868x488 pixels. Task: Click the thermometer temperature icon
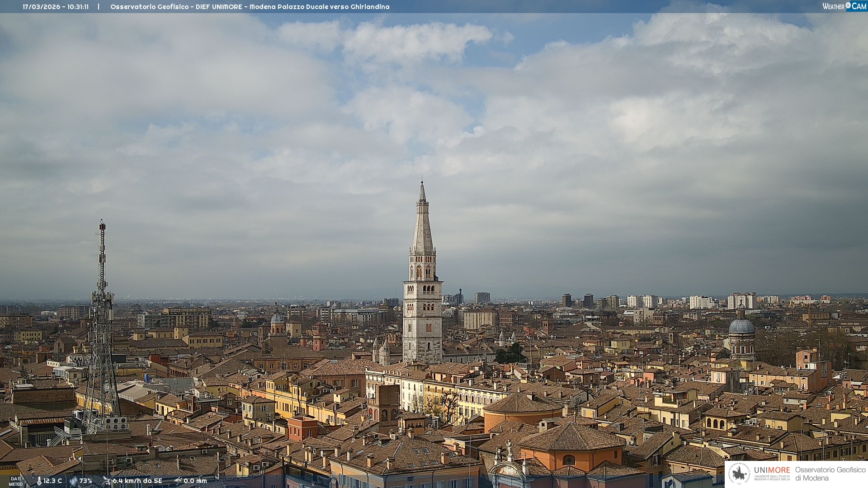[x=39, y=481]
